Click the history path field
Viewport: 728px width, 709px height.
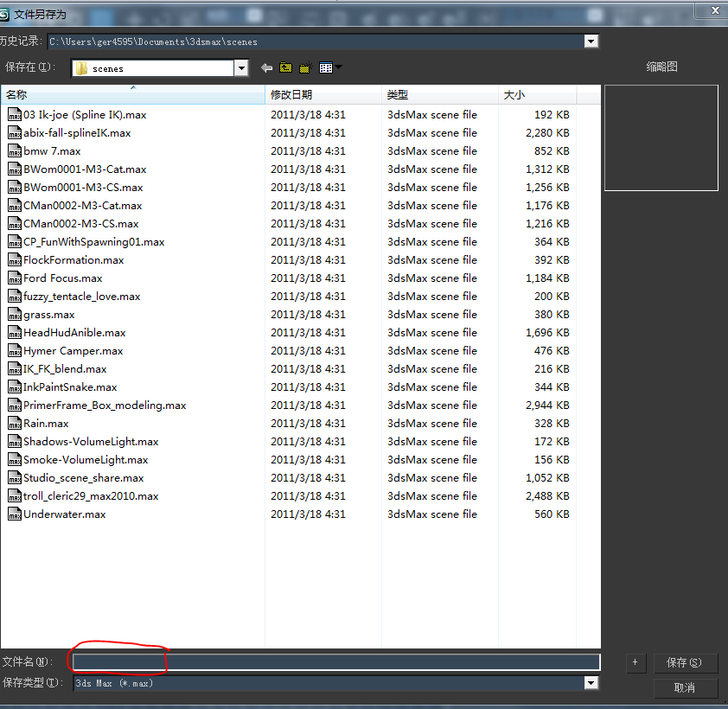pyautogui.click(x=316, y=42)
